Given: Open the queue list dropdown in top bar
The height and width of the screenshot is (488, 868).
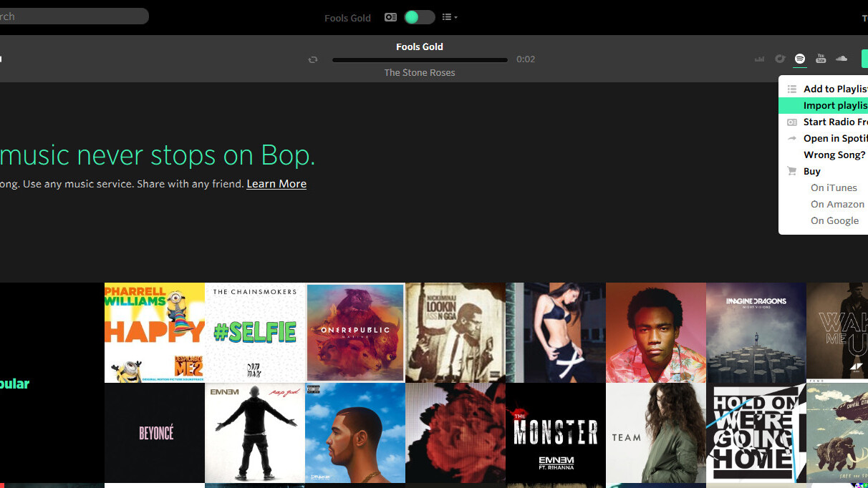Looking at the screenshot, I should [x=450, y=17].
